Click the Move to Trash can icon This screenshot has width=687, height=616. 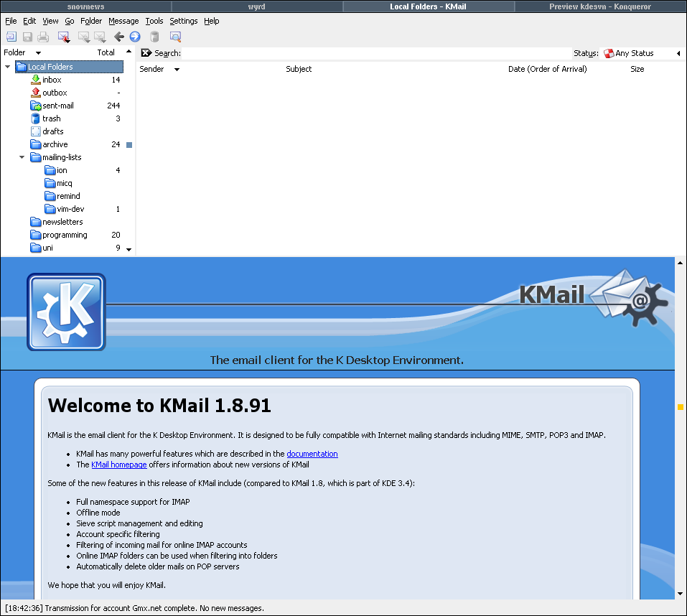click(154, 37)
